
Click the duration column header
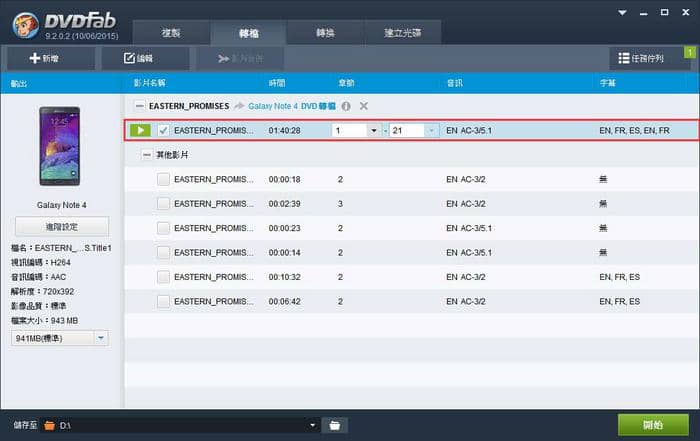click(x=277, y=83)
